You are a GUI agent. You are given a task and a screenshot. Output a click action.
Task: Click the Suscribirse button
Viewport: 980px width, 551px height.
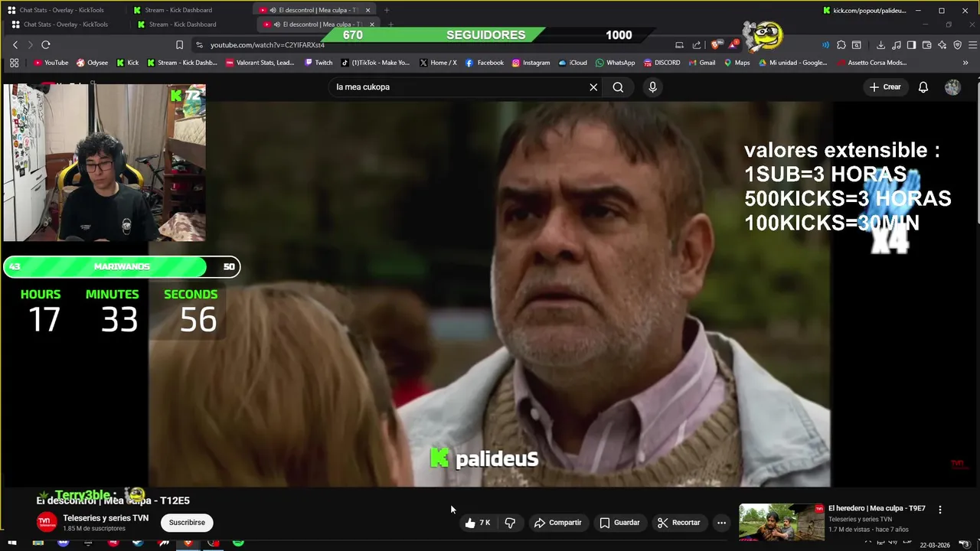click(187, 523)
